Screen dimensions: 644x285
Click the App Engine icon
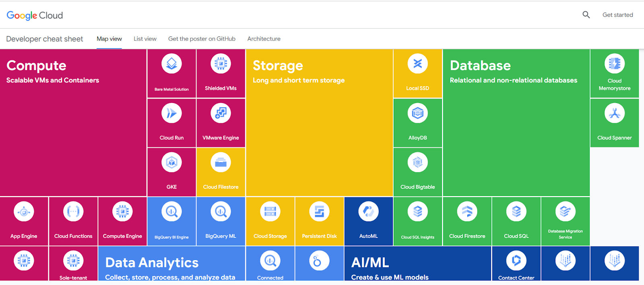tap(24, 211)
